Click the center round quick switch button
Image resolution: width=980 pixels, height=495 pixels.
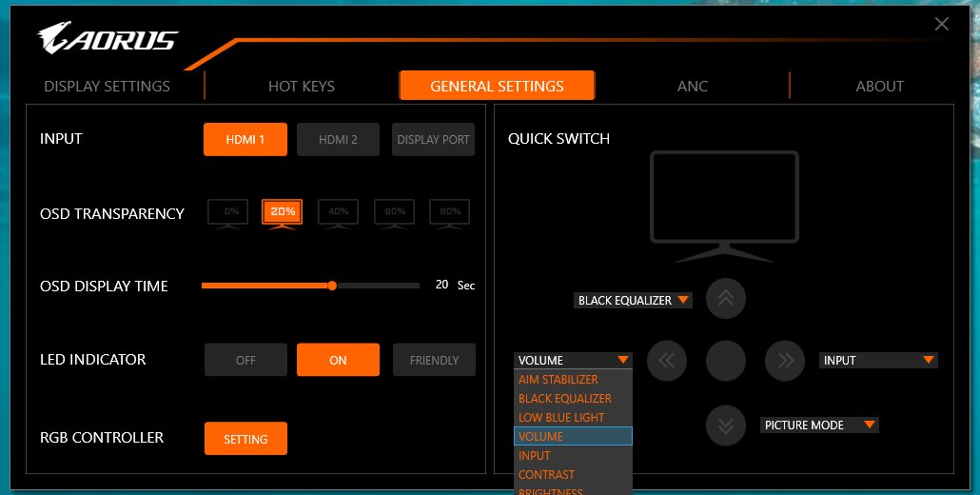click(726, 361)
